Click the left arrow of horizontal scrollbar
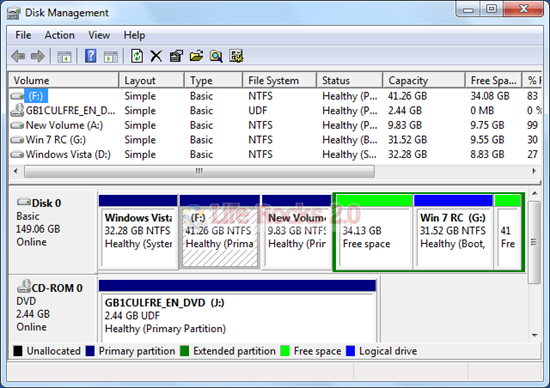550x388 pixels. (15, 172)
